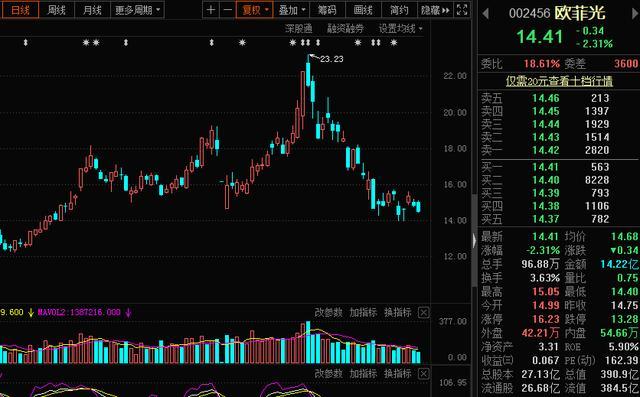Viewport: 640px width, 397px height.
Task: Click the leftmost event marker above the chart
Action: 26,42
